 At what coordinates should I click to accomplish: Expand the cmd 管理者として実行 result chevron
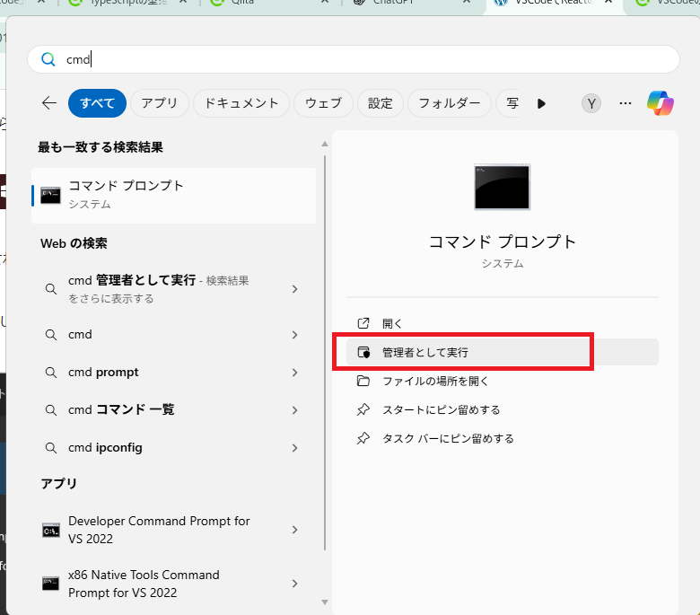pyautogui.click(x=294, y=289)
